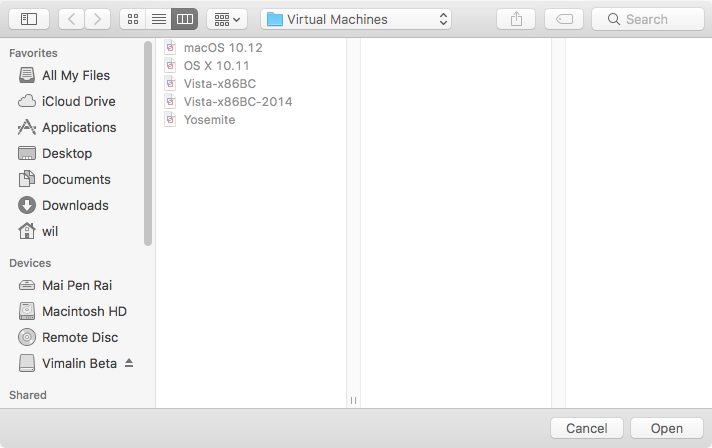This screenshot has height=448, width=712.
Task: Click the sidebar vertical scrollbar
Action: (x=148, y=143)
